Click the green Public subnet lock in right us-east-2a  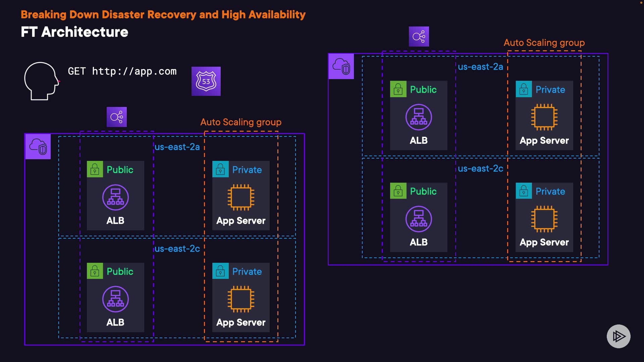coord(398,89)
